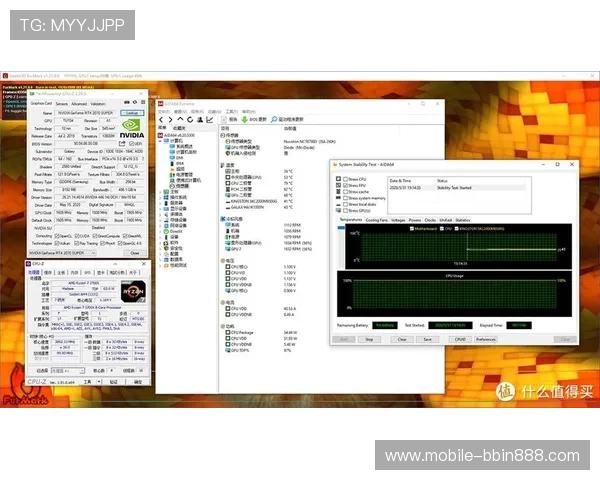Viewport: 600px width, 480px height.
Task: Open the AIDA64 graph chart toolbar icon
Action: (x=210, y=119)
